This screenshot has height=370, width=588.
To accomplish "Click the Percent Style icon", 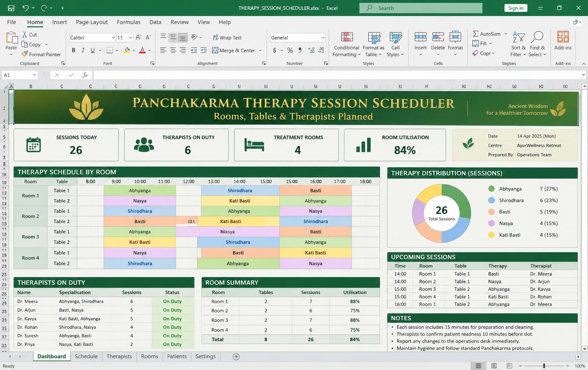I will [x=290, y=50].
